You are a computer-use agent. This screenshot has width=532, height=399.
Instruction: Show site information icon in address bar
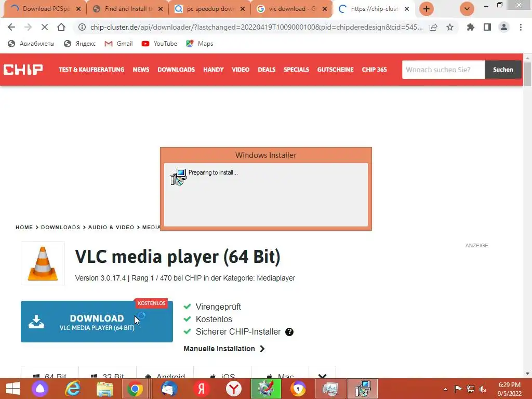coord(82,27)
